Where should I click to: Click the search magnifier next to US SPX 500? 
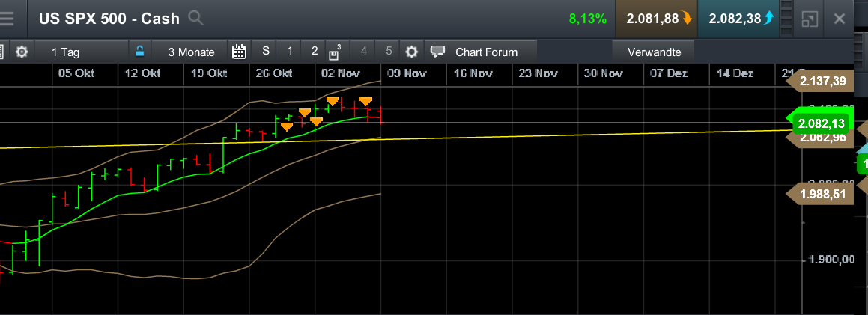(x=195, y=18)
